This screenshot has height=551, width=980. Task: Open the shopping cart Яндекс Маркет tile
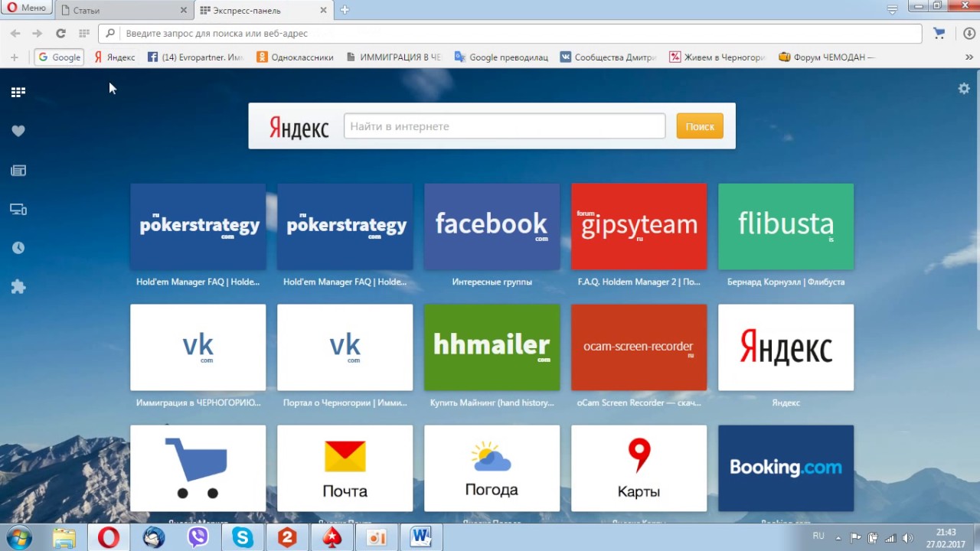tap(198, 468)
